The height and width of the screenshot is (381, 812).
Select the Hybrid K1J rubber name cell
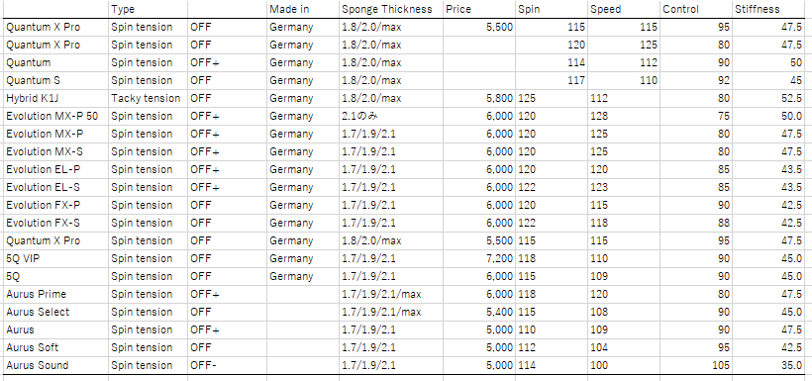click(x=55, y=98)
